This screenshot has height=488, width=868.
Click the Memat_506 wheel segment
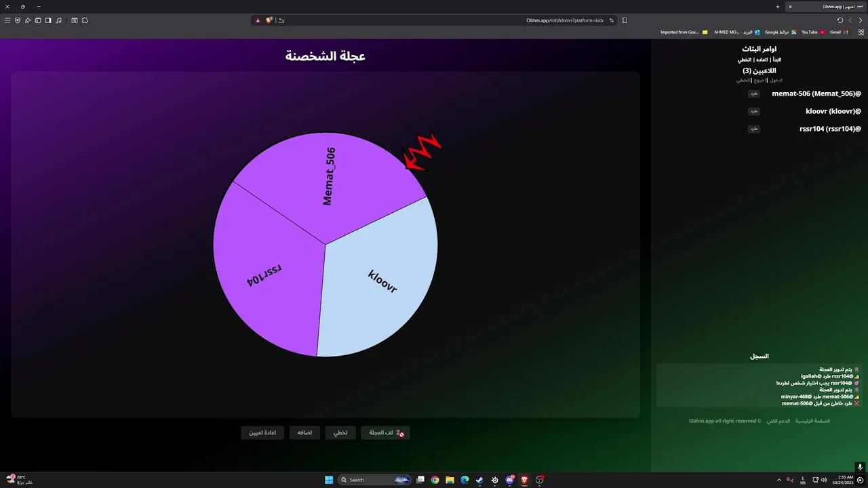329,176
